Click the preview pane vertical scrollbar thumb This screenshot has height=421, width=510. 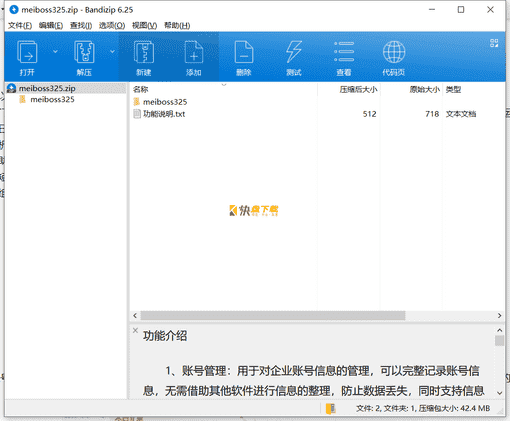coord(499,341)
